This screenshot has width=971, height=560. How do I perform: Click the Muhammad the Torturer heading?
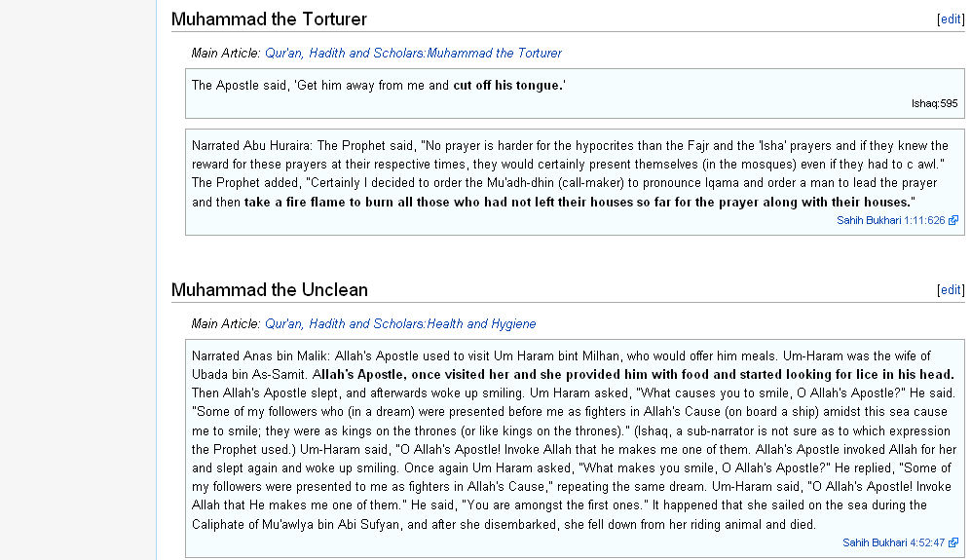click(x=269, y=19)
